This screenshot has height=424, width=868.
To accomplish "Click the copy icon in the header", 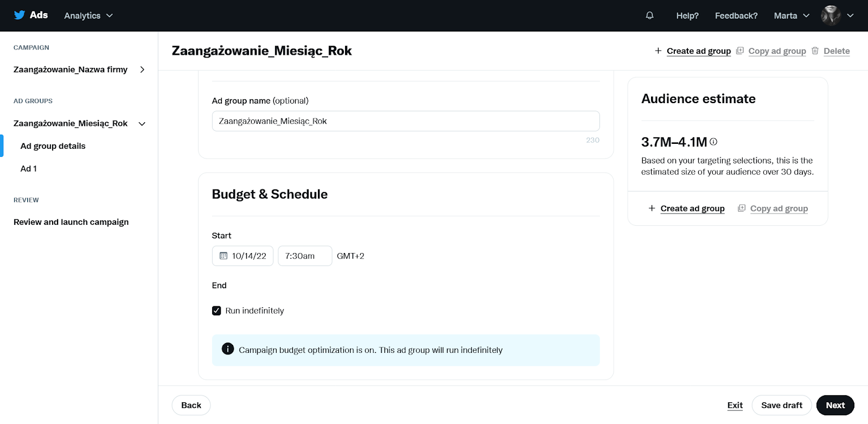I will pos(740,50).
